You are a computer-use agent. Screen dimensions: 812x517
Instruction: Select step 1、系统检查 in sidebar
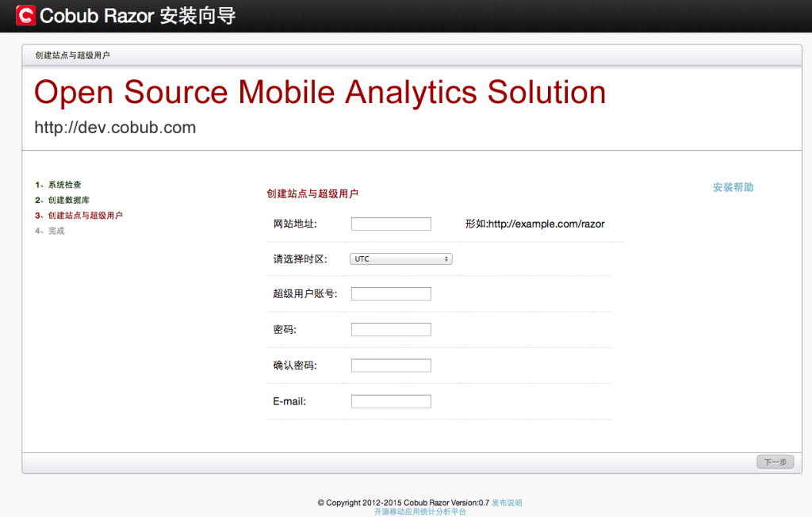[x=58, y=185]
